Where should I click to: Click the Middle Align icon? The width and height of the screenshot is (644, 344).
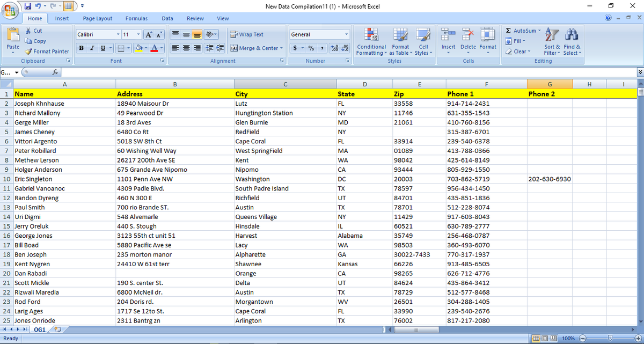tap(186, 34)
